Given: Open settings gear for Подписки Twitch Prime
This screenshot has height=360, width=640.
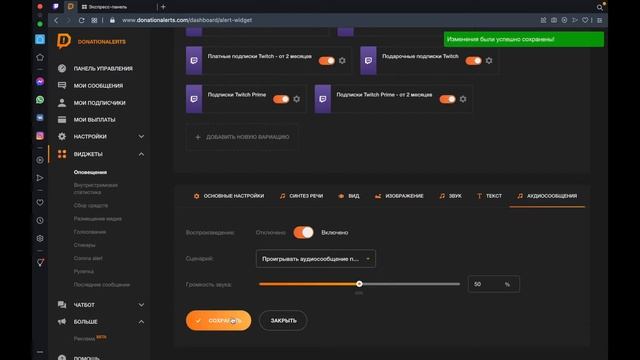Looking at the screenshot, I should click(297, 99).
